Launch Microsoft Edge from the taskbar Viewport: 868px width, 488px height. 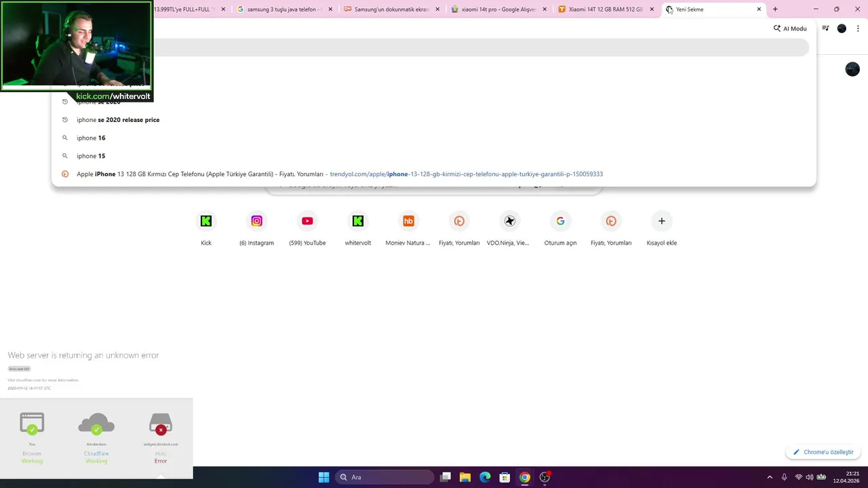tap(485, 477)
